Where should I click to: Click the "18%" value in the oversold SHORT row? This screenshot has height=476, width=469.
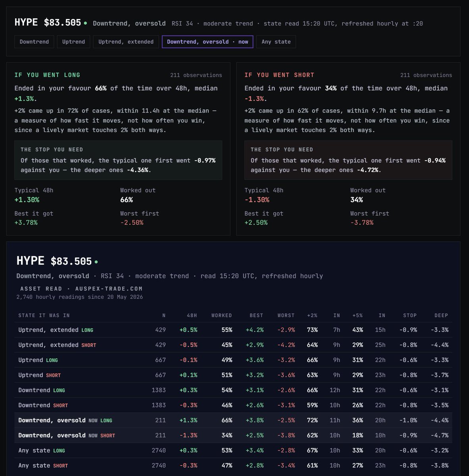click(x=358, y=436)
